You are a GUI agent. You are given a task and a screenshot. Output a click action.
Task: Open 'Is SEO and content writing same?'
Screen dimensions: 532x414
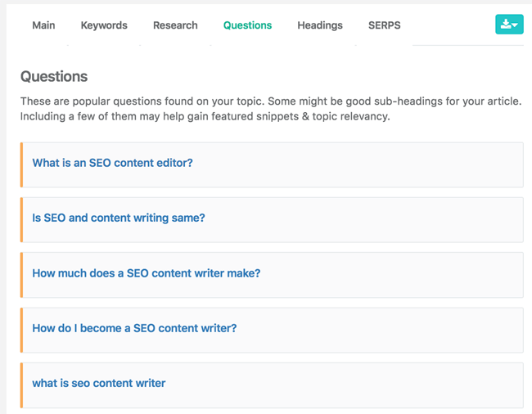coord(272,220)
